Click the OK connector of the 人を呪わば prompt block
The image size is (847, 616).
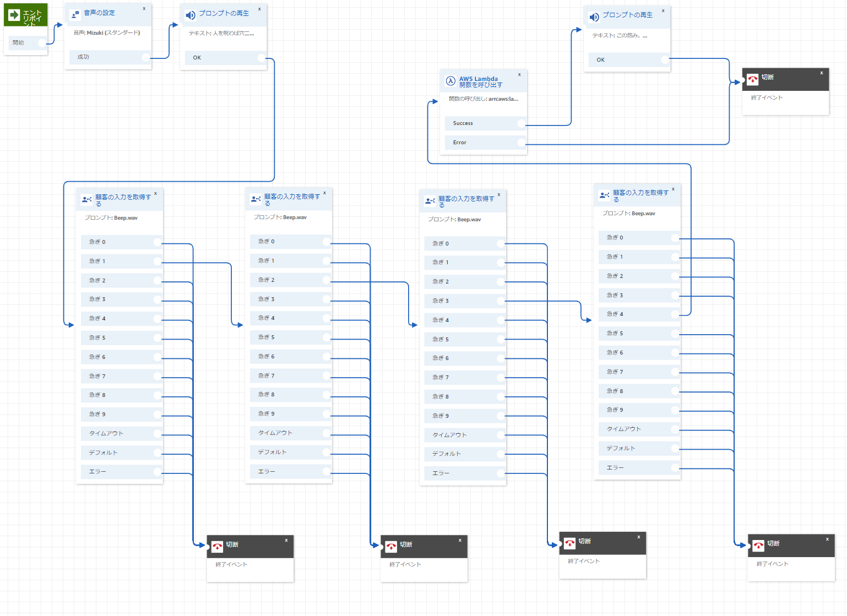261,58
